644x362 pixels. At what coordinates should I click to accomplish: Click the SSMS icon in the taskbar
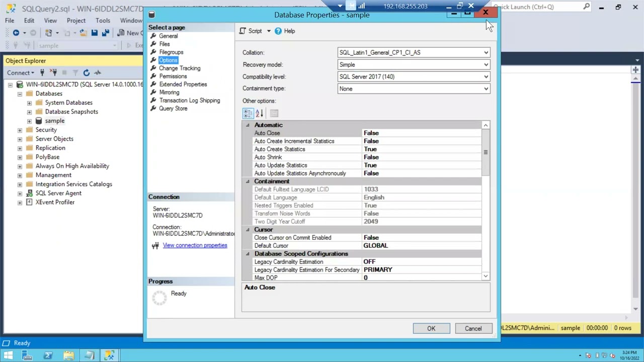click(x=109, y=355)
